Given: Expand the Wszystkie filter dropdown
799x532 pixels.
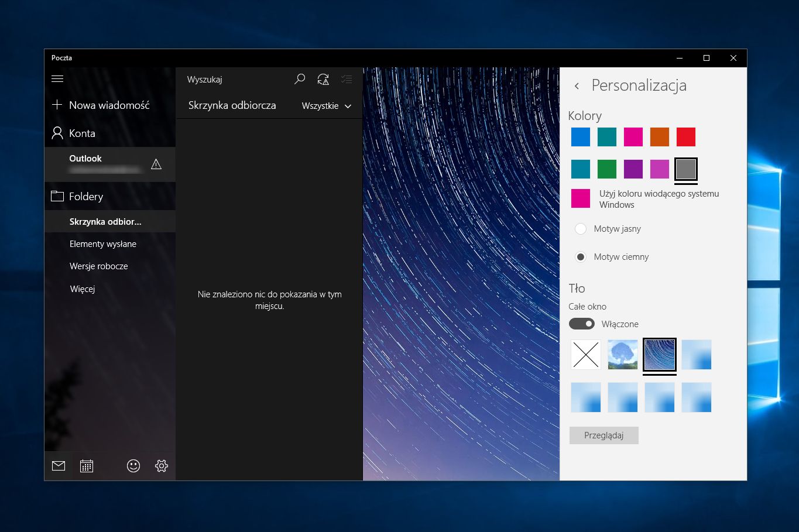Looking at the screenshot, I should pos(327,106).
